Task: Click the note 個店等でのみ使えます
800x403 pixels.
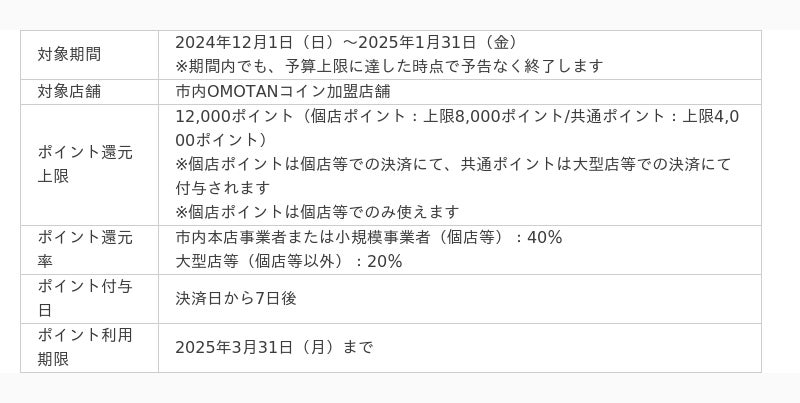Action: coord(317,212)
